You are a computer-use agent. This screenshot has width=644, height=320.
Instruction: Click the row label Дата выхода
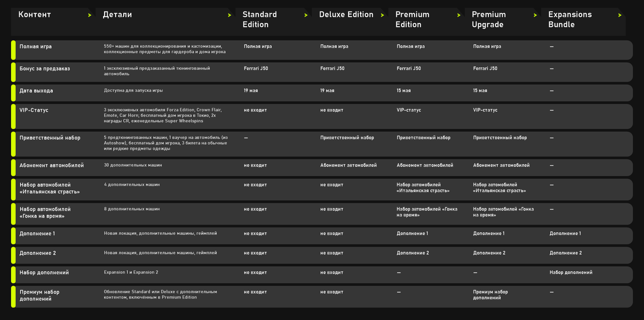[x=36, y=90]
